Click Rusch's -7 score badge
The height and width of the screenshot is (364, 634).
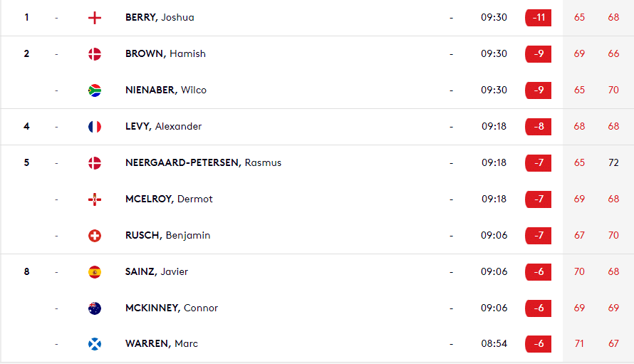tap(538, 236)
